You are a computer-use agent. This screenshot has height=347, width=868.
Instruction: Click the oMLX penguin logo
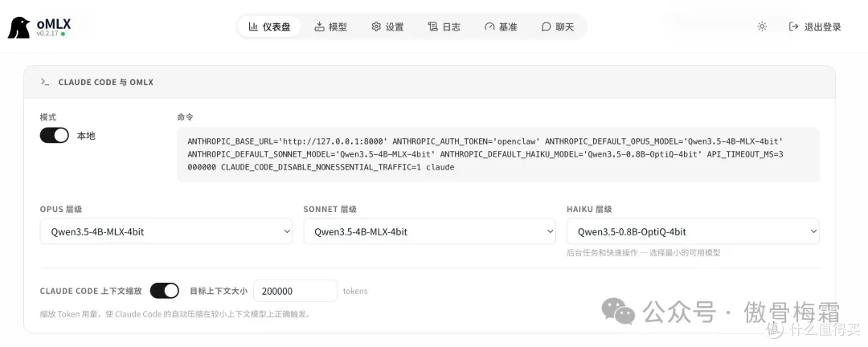point(18,27)
